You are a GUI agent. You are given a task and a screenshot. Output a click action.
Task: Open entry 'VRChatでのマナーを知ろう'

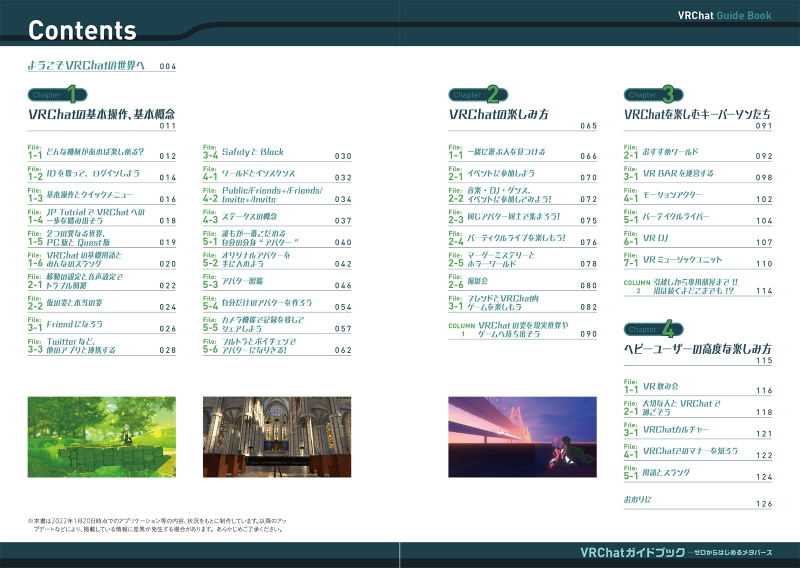(697, 451)
